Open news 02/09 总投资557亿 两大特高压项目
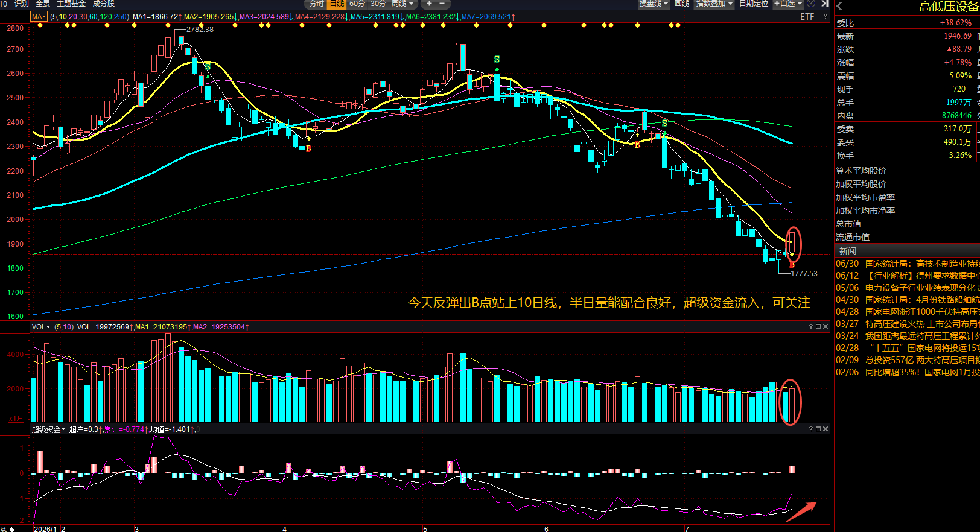 (x=907, y=360)
